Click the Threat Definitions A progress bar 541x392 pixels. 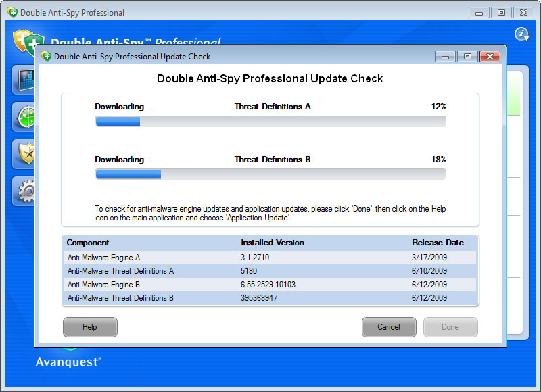270,122
